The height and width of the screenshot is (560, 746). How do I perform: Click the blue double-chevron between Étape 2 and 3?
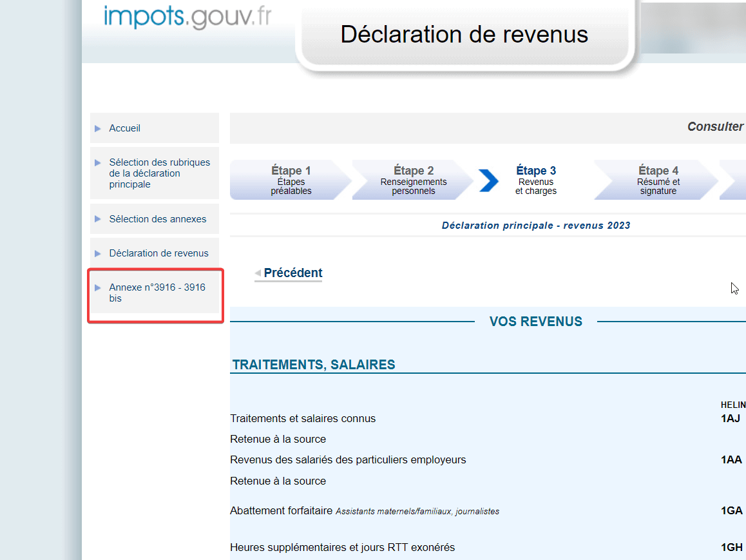[x=488, y=180]
